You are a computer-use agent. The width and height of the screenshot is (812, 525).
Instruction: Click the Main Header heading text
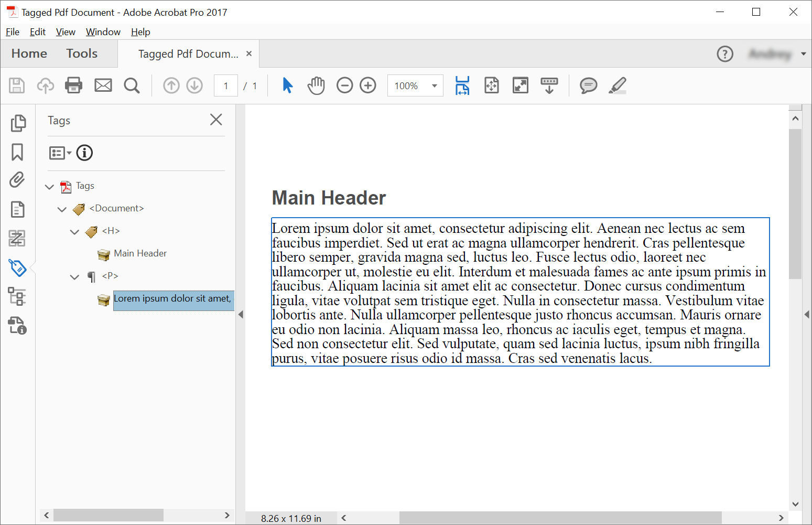tap(329, 198)
